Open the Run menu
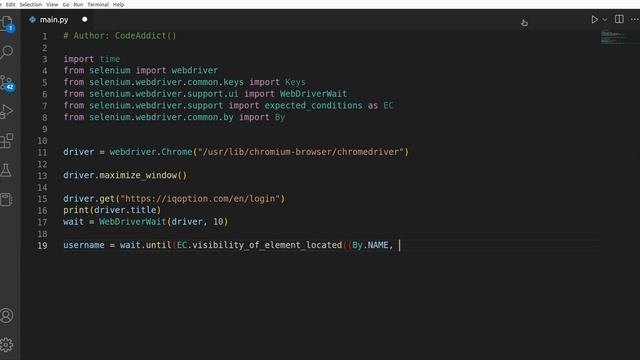The width and height of the screenshot is (640, 360). coord(78,4)
